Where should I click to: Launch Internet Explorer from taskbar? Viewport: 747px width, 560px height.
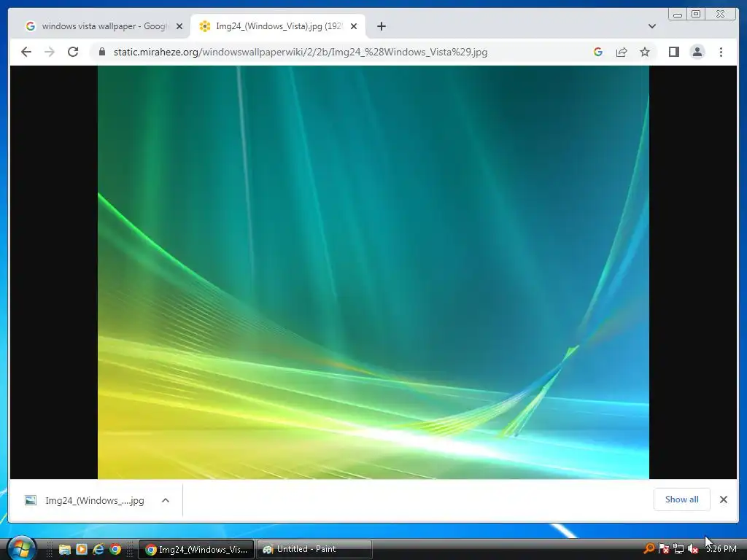(x=98, y=550)
